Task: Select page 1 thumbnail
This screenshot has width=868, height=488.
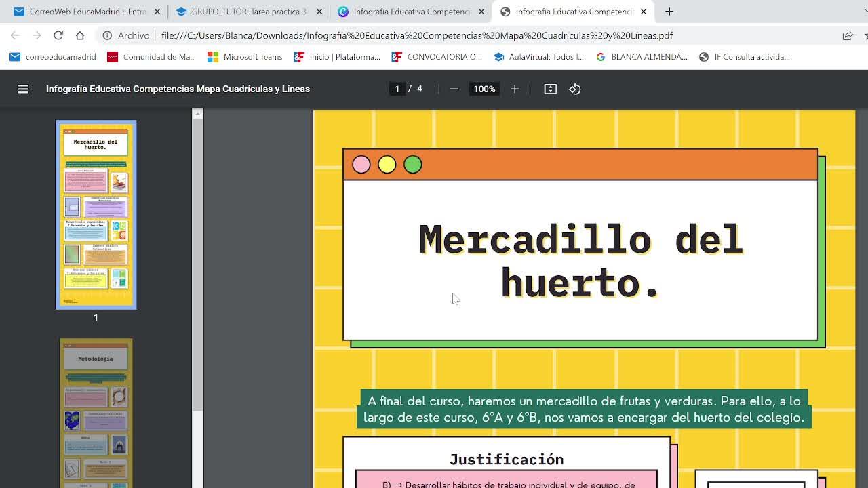Action: coord(96,214)
